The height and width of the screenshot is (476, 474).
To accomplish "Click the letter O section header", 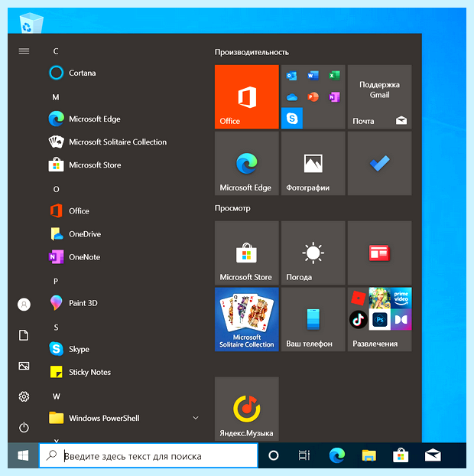I will (56, 189).
